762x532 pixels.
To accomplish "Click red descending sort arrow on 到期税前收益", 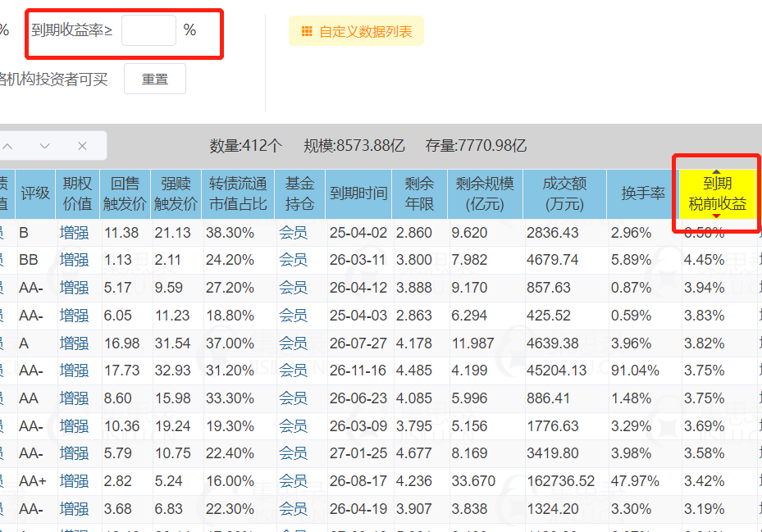I will click(716, 216).
